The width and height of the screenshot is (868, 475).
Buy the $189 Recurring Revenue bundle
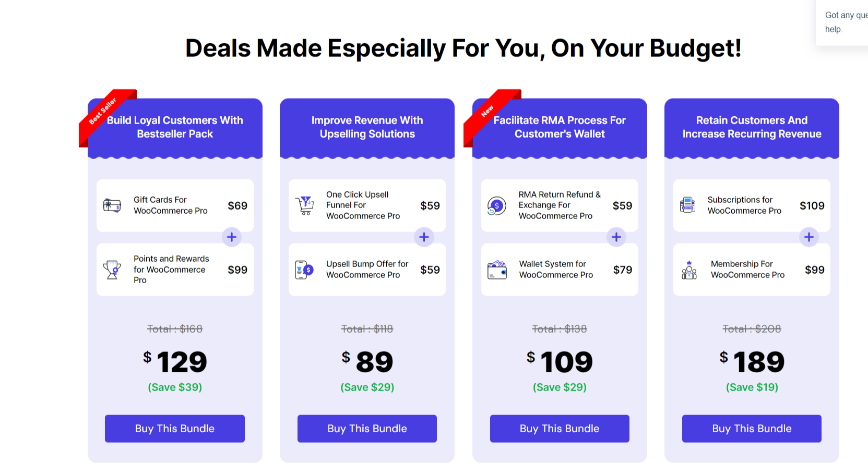tap(752, 429)
